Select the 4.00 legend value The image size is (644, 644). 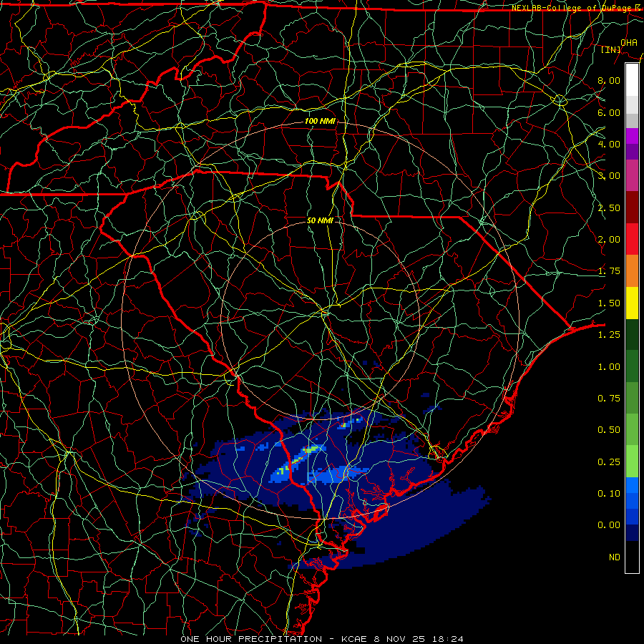point(609,144)
